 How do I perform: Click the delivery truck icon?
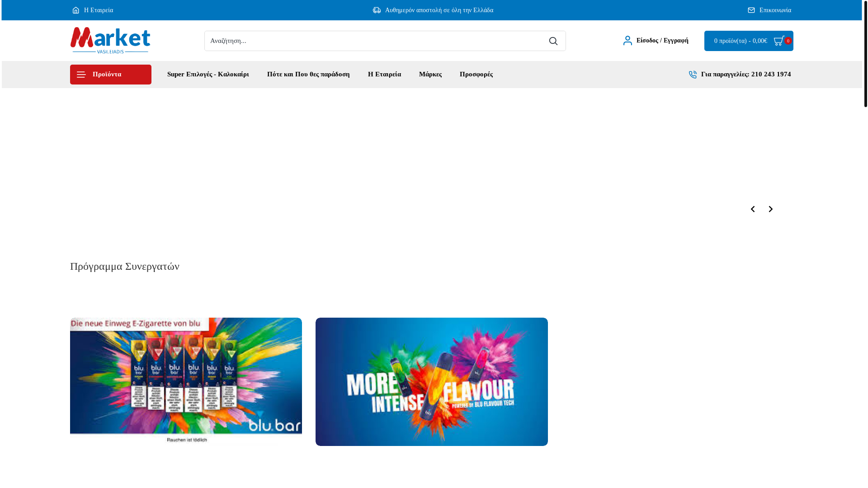point(377,10)
